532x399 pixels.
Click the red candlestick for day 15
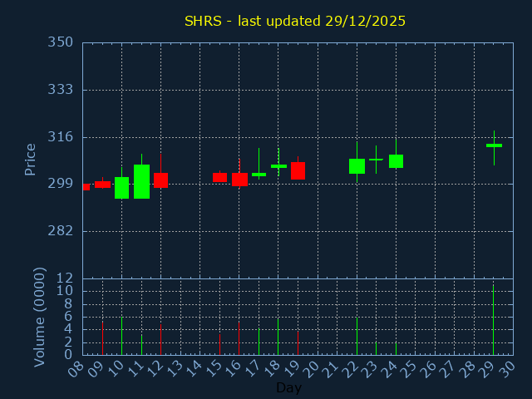pyautogui.click(x=219, y=177)
